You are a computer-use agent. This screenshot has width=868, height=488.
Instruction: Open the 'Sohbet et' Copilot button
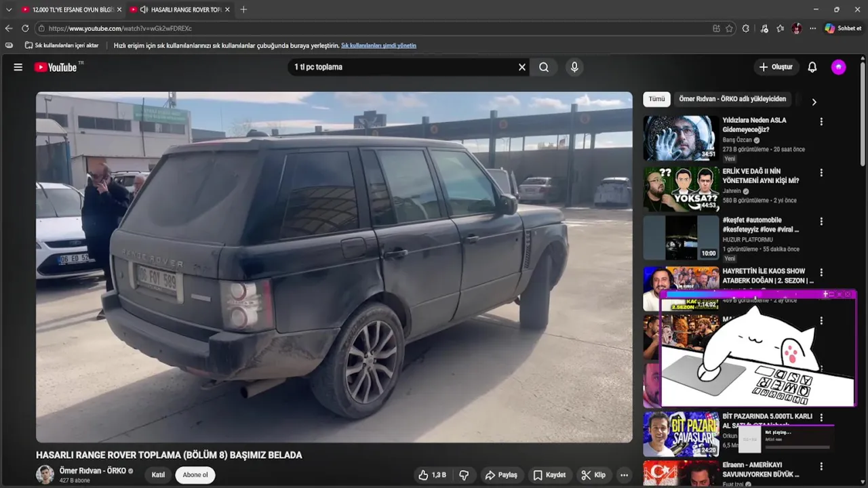[843, 28]
